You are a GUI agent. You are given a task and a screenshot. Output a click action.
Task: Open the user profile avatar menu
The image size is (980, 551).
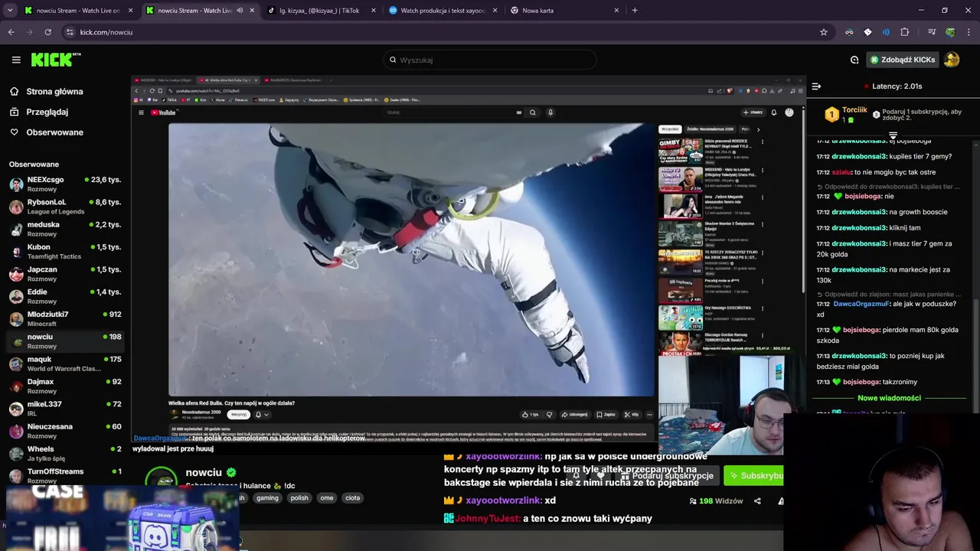pyautogui.click(x=952, y=60)
